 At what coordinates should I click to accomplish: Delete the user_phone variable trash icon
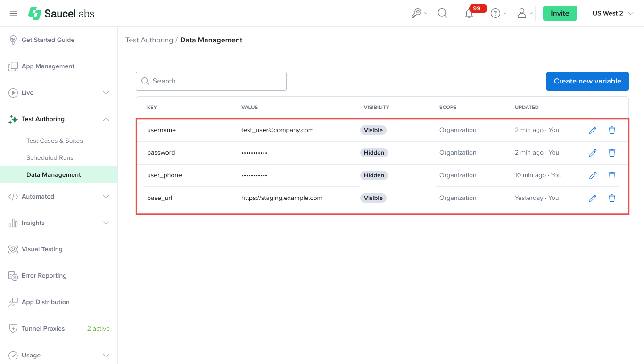coord(612,175)
